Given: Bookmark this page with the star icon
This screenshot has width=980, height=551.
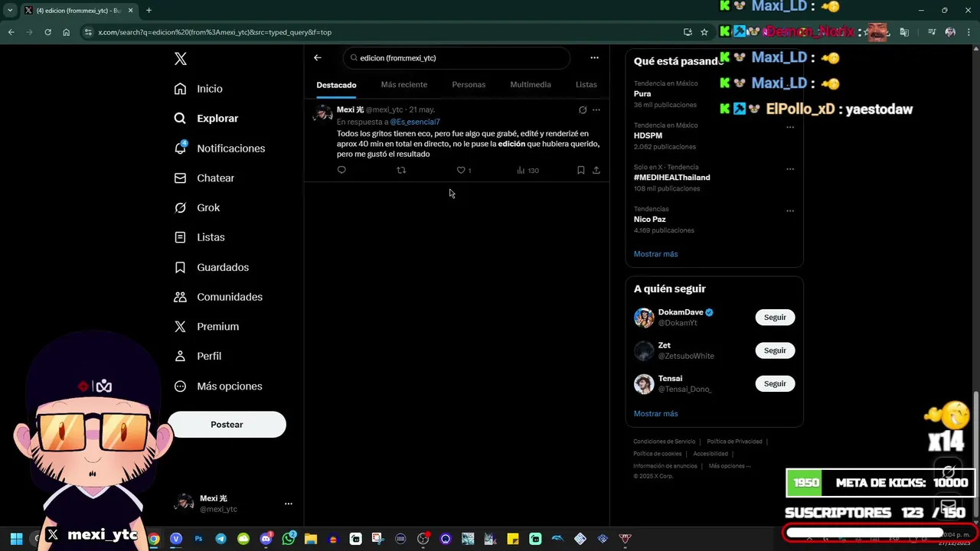Looking at the screenshot, I should tap(704, 32).
